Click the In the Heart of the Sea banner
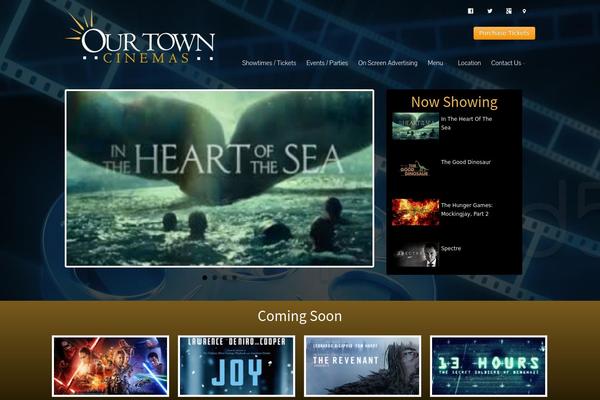600x400 pixels. pyautogui.click(x=220, y=178)
